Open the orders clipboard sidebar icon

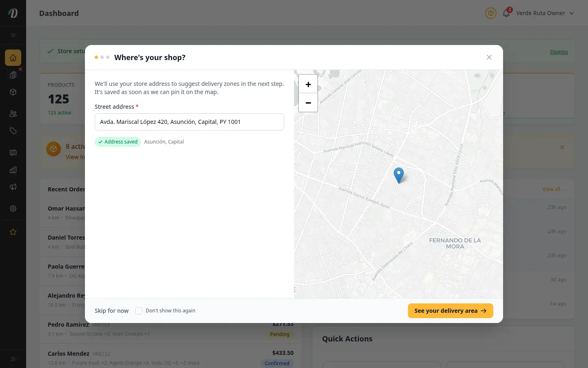13,75
